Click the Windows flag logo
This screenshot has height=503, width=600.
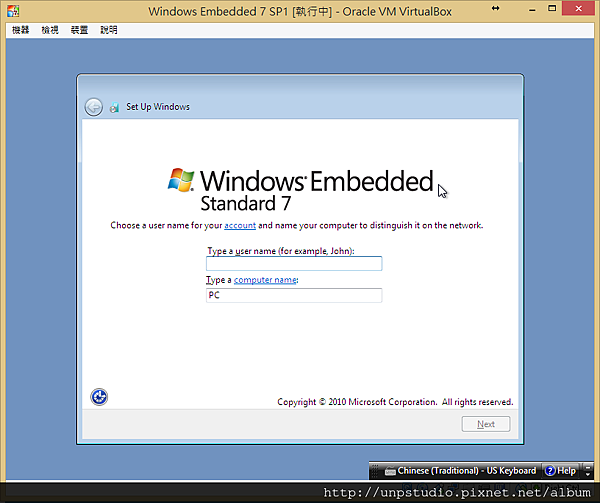(x=181, y=180)
